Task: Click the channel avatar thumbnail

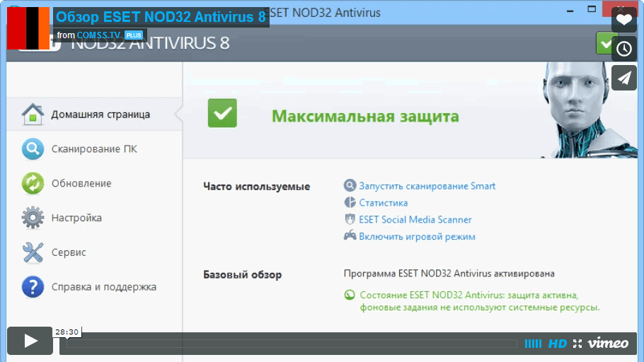Action: (x=28, y=28)
